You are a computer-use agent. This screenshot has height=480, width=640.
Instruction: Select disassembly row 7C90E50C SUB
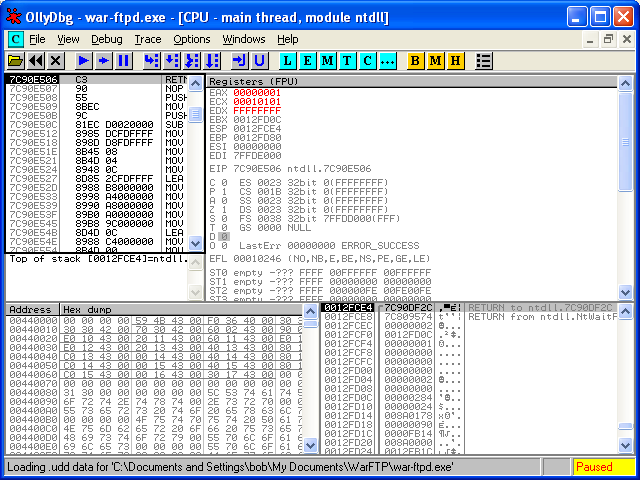pyautogui.click(x=97, y=124)
